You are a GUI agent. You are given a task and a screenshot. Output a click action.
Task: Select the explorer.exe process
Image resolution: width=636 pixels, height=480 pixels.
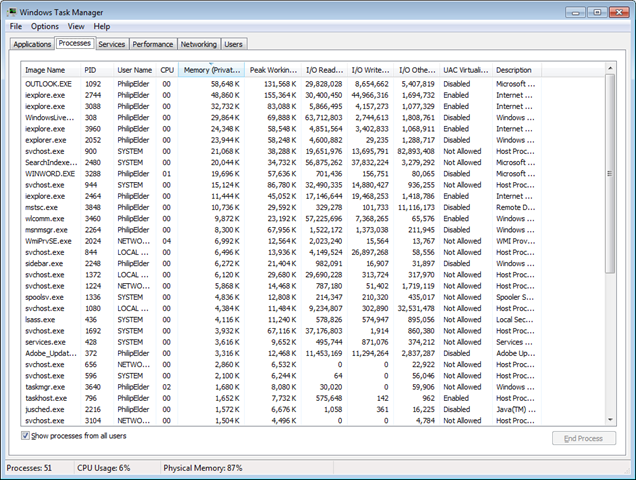(280, 140)
